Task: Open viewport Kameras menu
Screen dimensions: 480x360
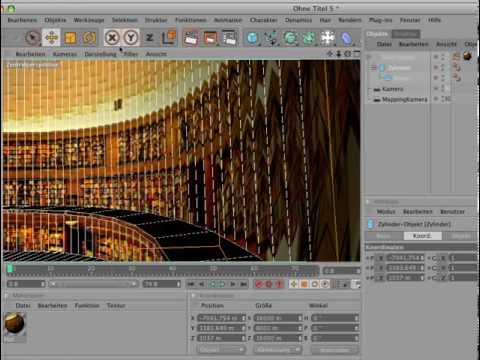Action: click(x=65, y=54)
